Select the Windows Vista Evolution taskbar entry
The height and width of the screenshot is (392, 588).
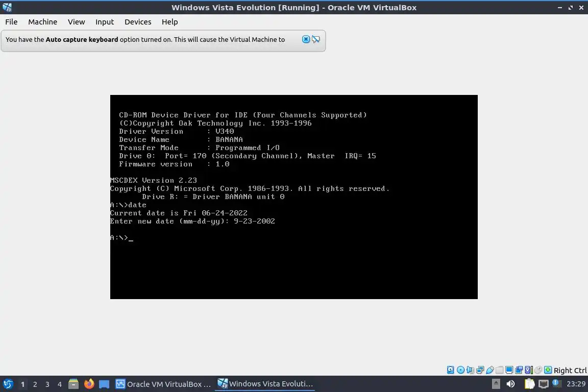265,384
